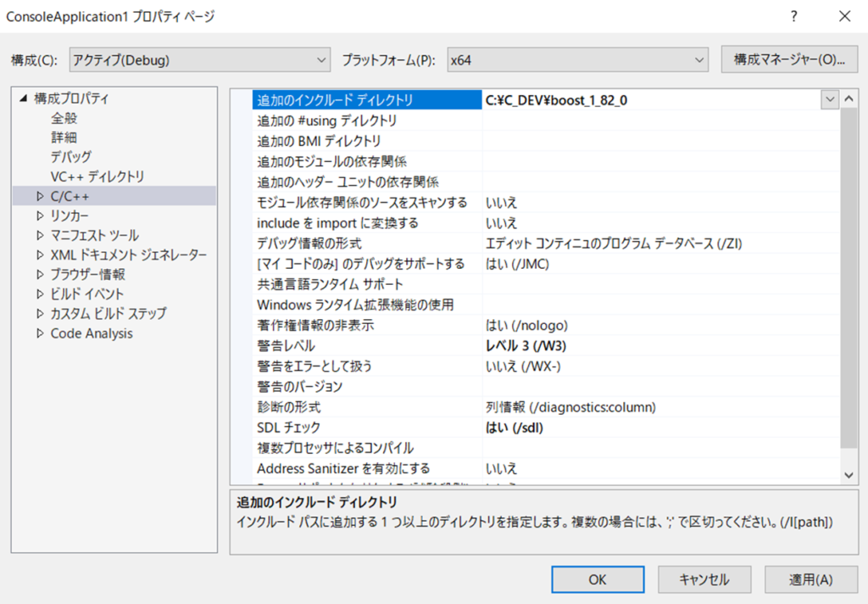
Task: Open the プラットフォーム x64 dropdown
Action: tap(578, 60)
